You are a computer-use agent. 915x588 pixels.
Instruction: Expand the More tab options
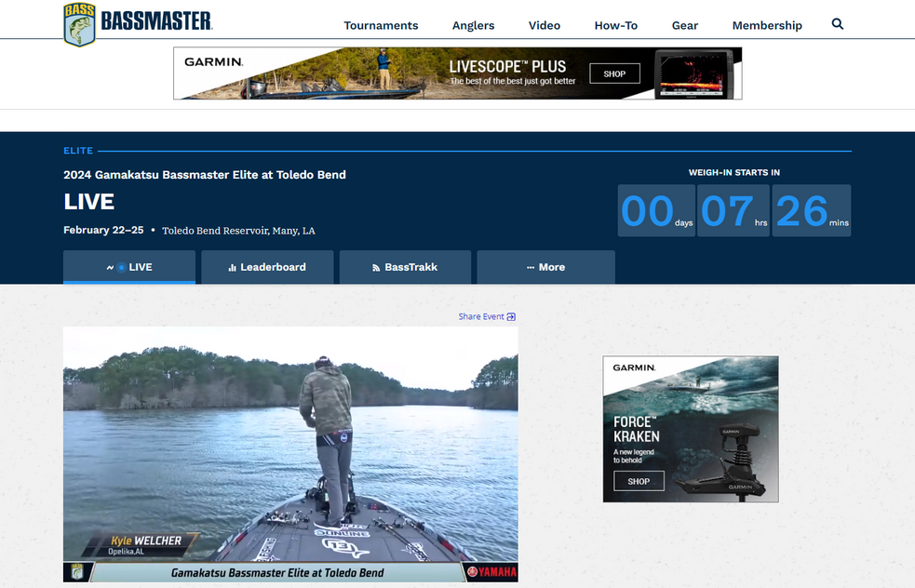(545, 267)
